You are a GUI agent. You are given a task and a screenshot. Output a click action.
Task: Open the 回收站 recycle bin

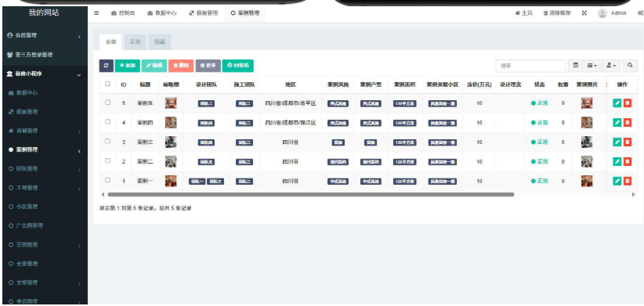click(238, 66)
